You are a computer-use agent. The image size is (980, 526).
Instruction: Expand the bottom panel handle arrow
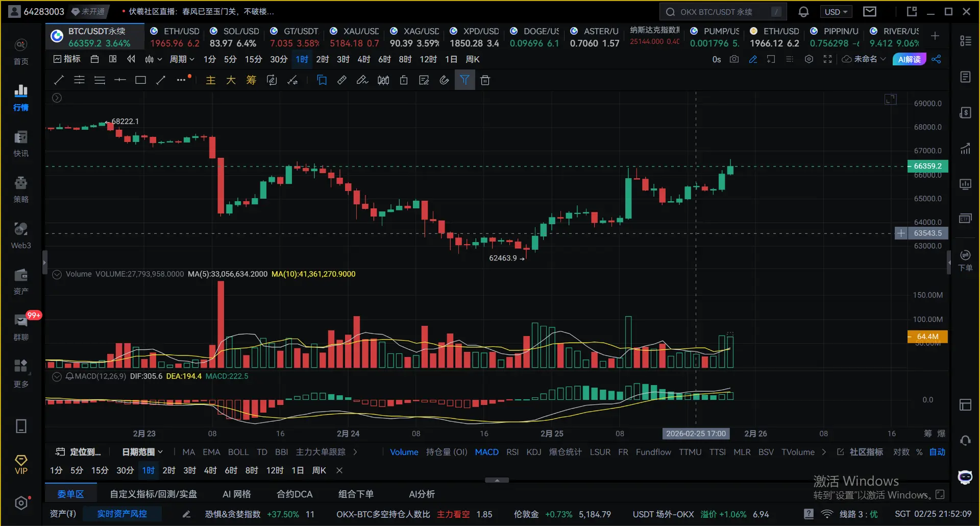point(497,480)
